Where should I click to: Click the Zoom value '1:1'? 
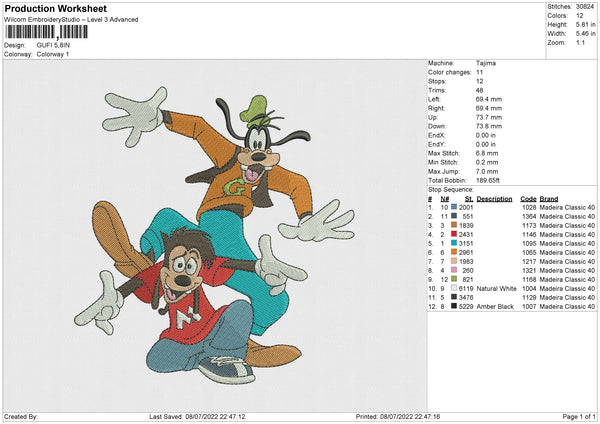[580, 42]
